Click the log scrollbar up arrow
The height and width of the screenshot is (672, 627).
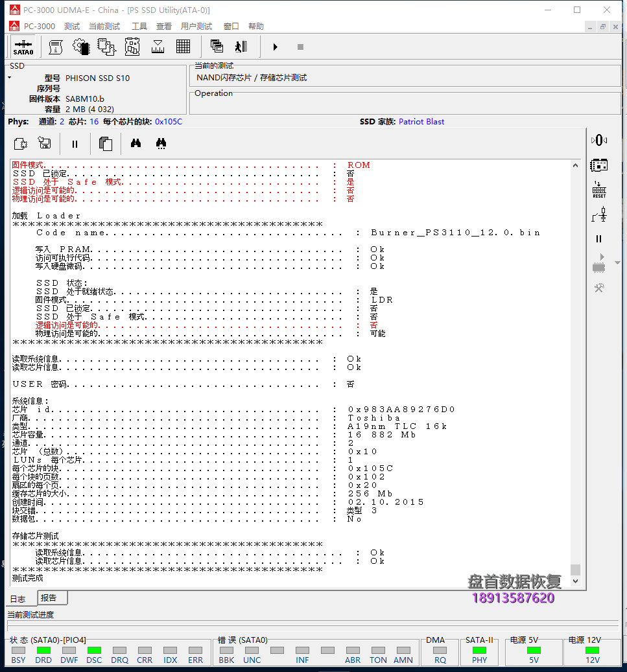(575, 165)
